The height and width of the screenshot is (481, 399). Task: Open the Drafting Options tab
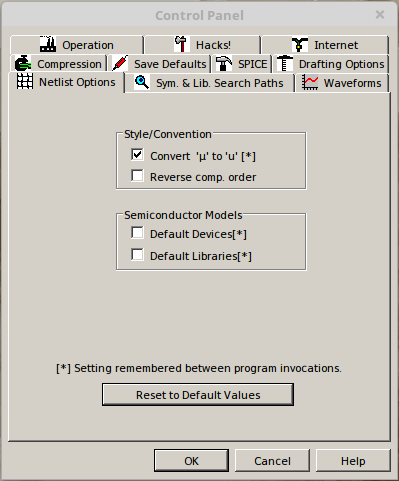[331, 64]
